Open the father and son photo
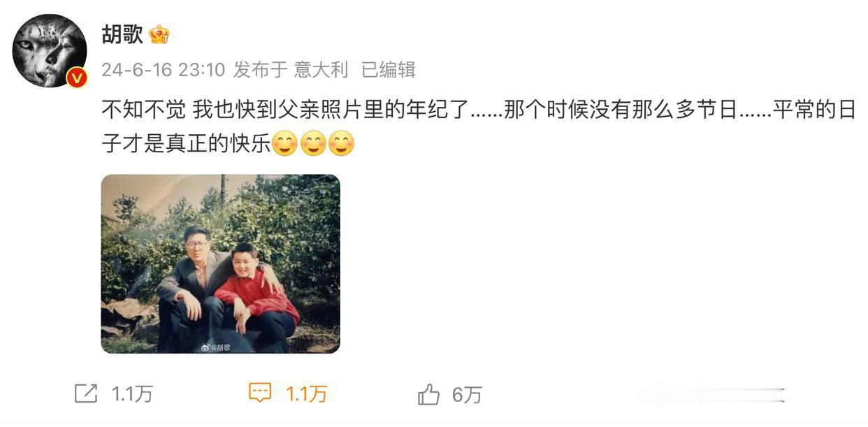 click(221, 263)
